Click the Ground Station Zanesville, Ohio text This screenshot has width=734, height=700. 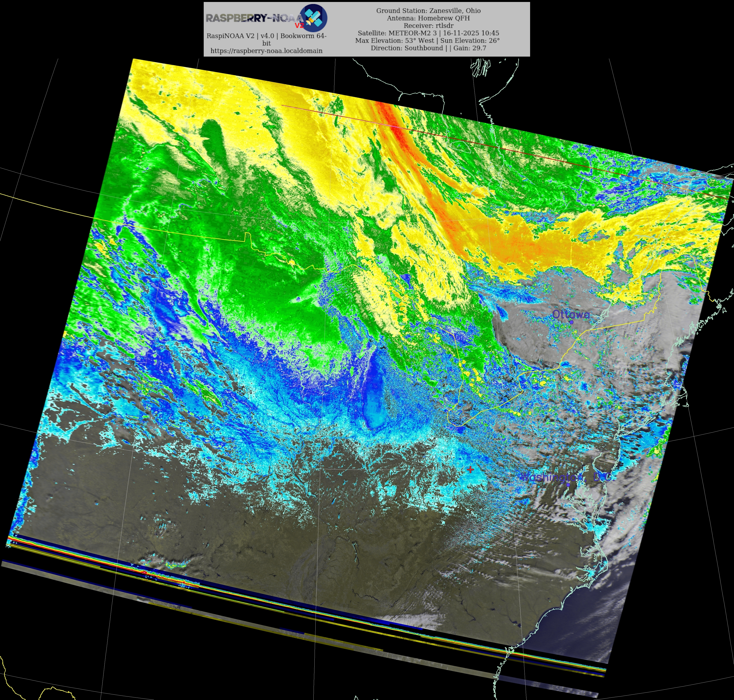tap(428, 11)
